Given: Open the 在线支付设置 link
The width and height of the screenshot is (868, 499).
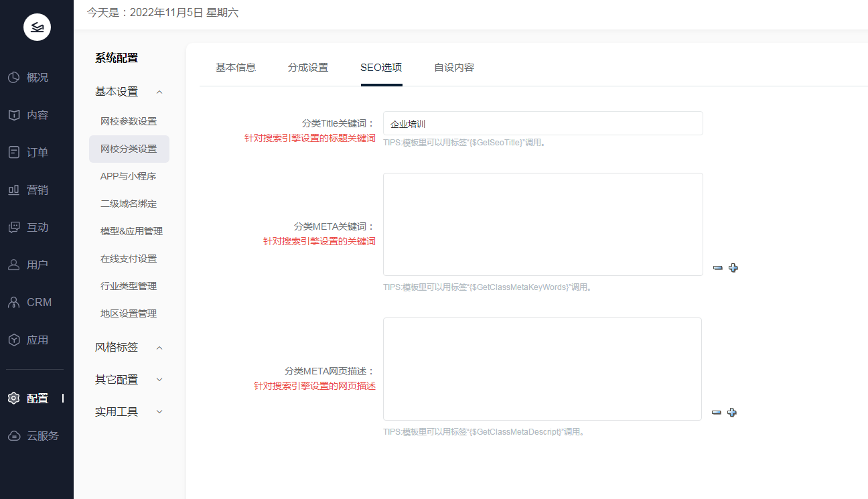Looking at the screenshot, I should point(129,259).
